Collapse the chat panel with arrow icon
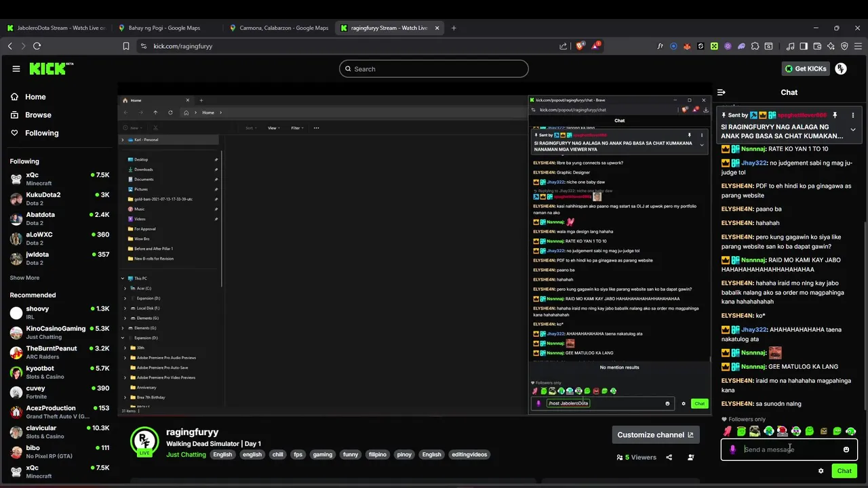Screen dimensions: 868x488 (722, 92)
